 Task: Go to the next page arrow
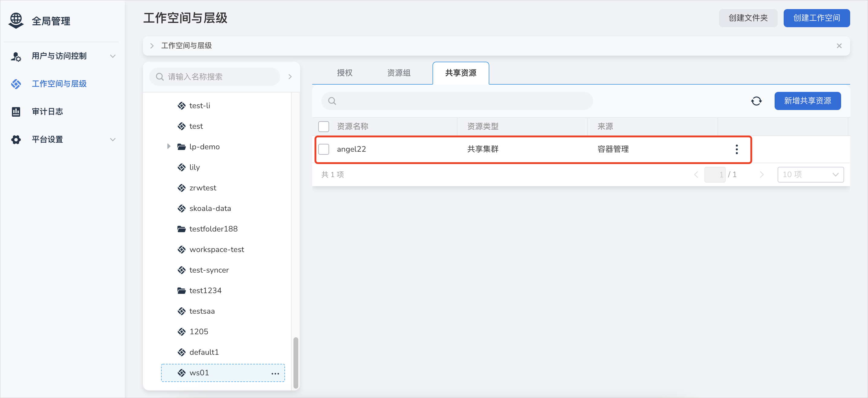[x=762, y=175]
